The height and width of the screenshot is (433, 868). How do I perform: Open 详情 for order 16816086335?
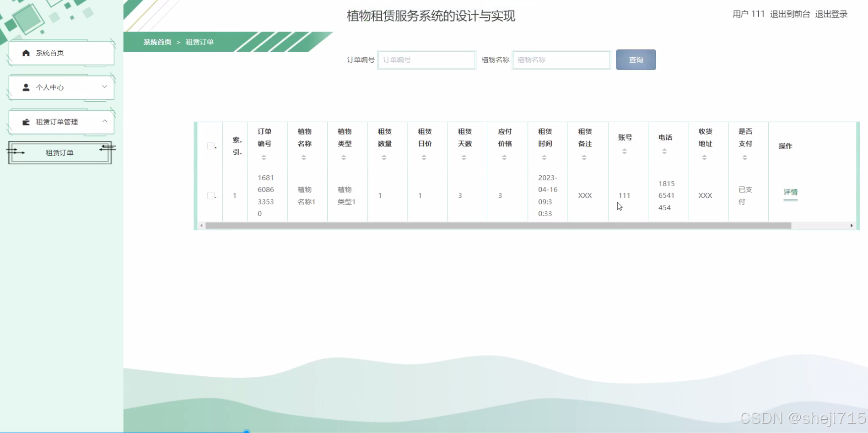pyautogui.click(x=790, y=192)
